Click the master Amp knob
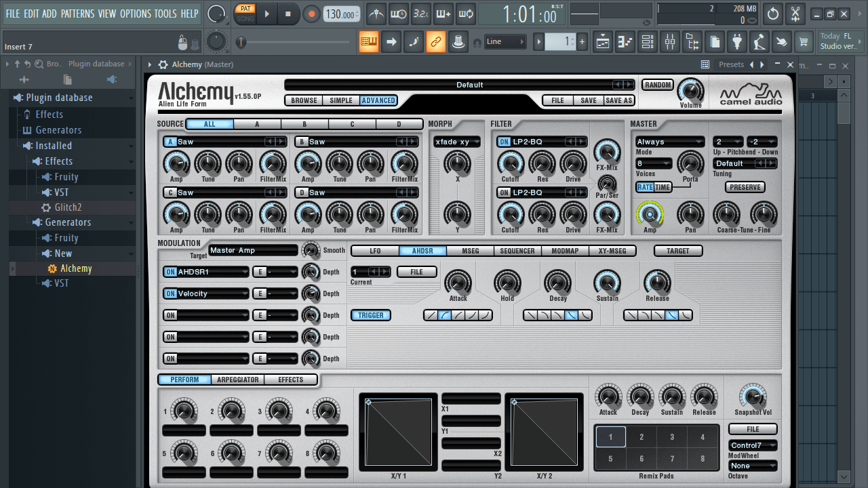Screen dimensions: 868x488 (650, 214)
